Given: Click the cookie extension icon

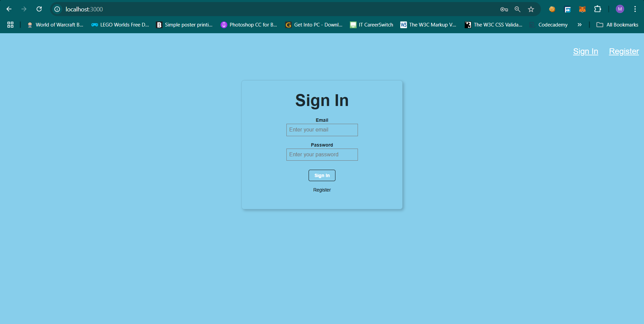Looking at the screenshot, I should tap(552, 9).
